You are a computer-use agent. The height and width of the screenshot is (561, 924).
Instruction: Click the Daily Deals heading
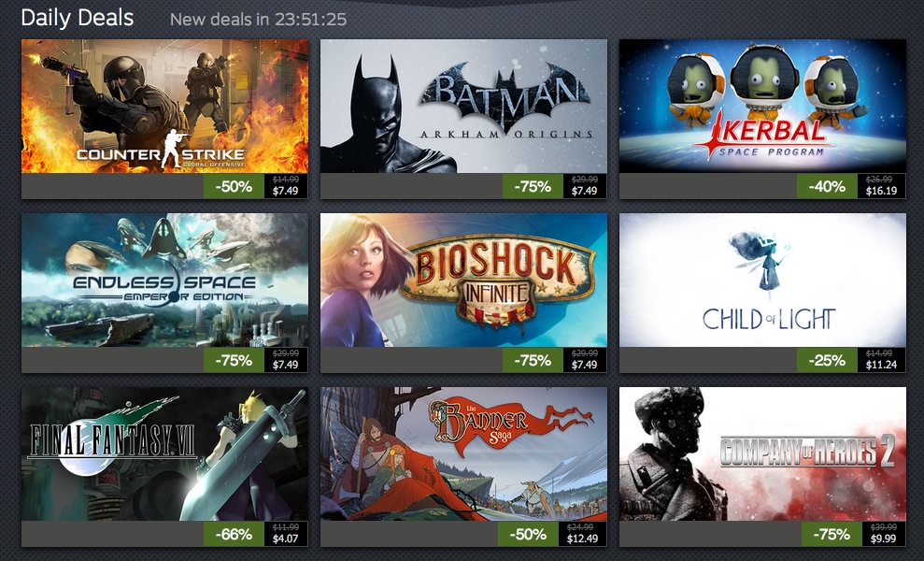point(78,19)
